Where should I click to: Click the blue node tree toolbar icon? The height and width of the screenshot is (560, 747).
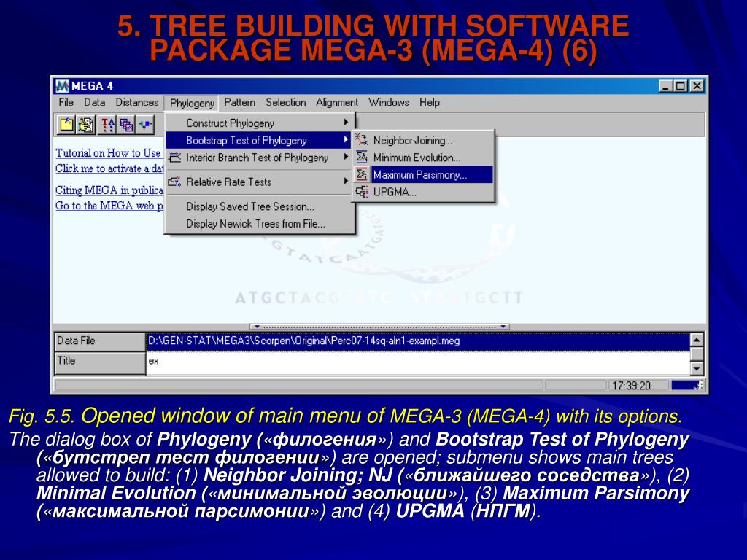point(145,125)
